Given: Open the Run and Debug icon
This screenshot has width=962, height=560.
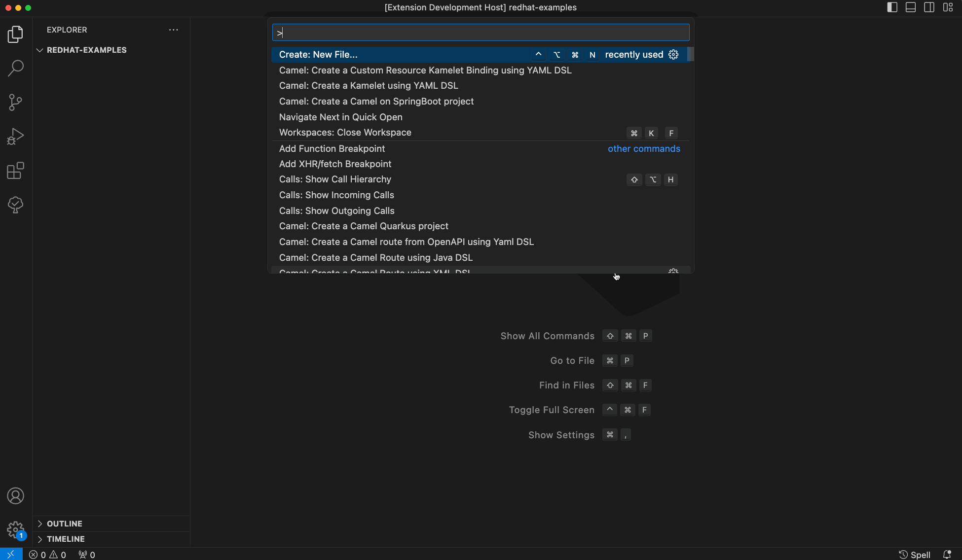Looking at the screenshot, I should (x=16, y=136).
